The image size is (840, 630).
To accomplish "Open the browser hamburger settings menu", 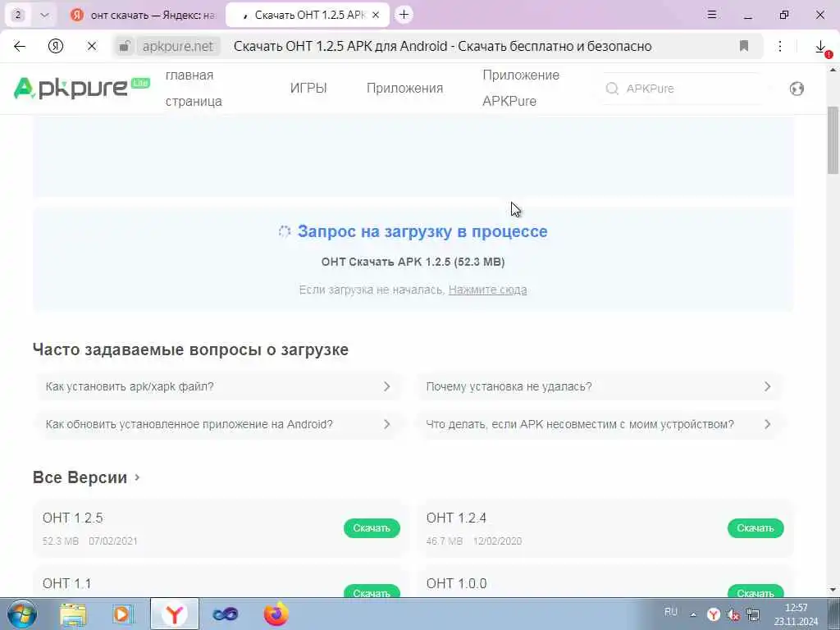I will pos(712,15).
